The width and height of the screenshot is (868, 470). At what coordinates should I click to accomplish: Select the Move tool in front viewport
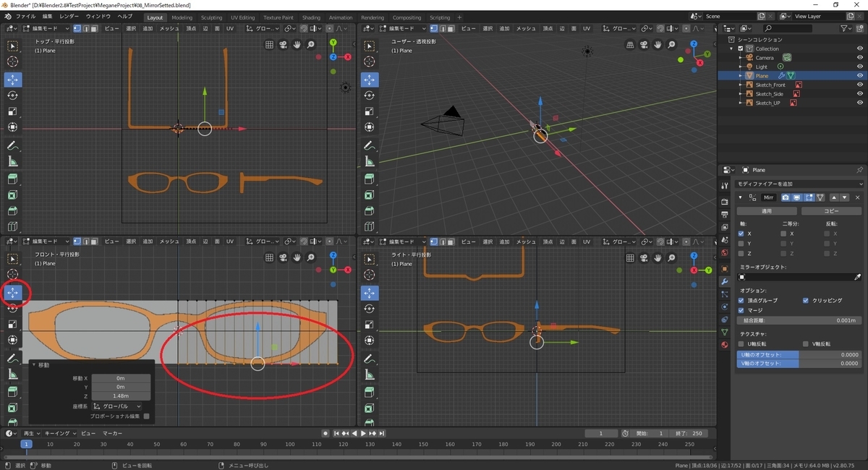point(13,293)
